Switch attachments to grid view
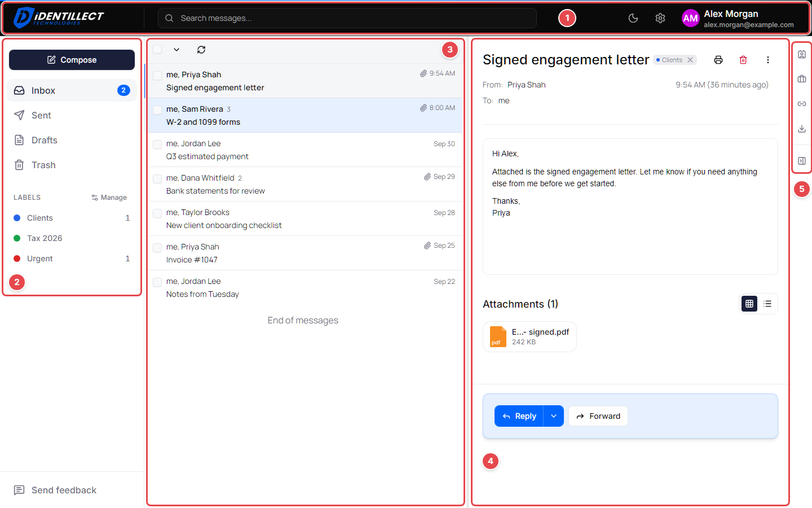This screenshot has height=508, width=812. pyautogui.click(x=749, y=304)
